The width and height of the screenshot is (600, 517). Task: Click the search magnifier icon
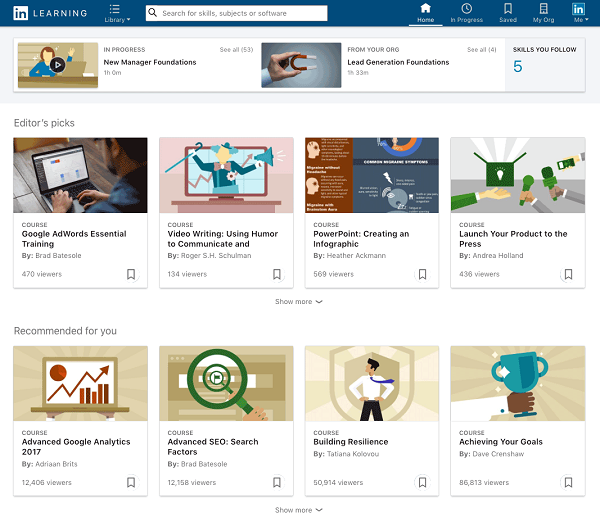pos(153,13)
